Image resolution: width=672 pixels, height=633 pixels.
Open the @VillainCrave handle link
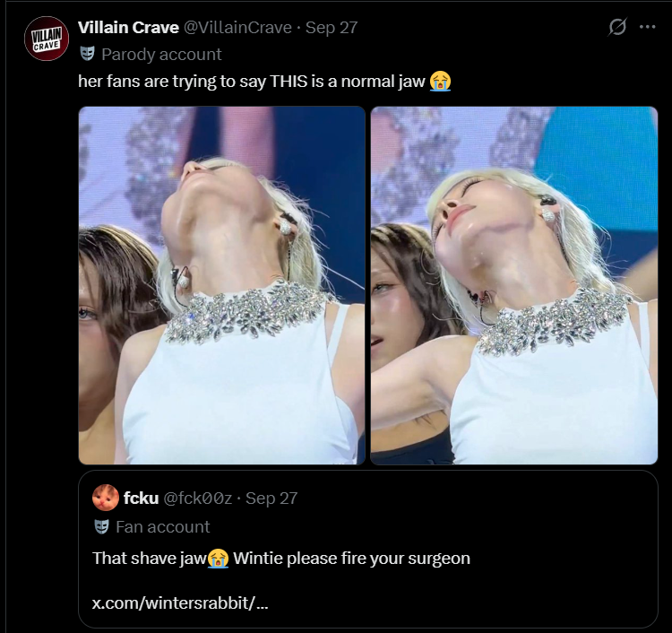coord(237,28)
